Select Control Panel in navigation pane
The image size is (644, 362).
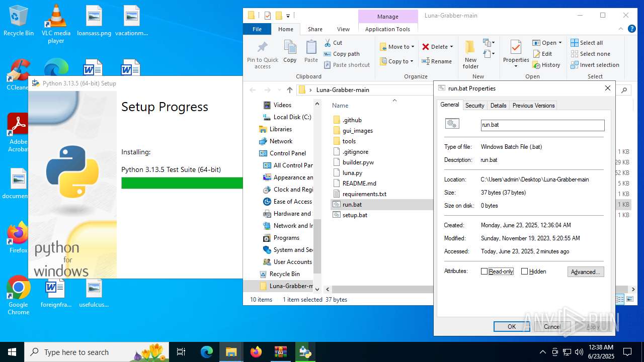pyautogui.click(x=287, y=153)
